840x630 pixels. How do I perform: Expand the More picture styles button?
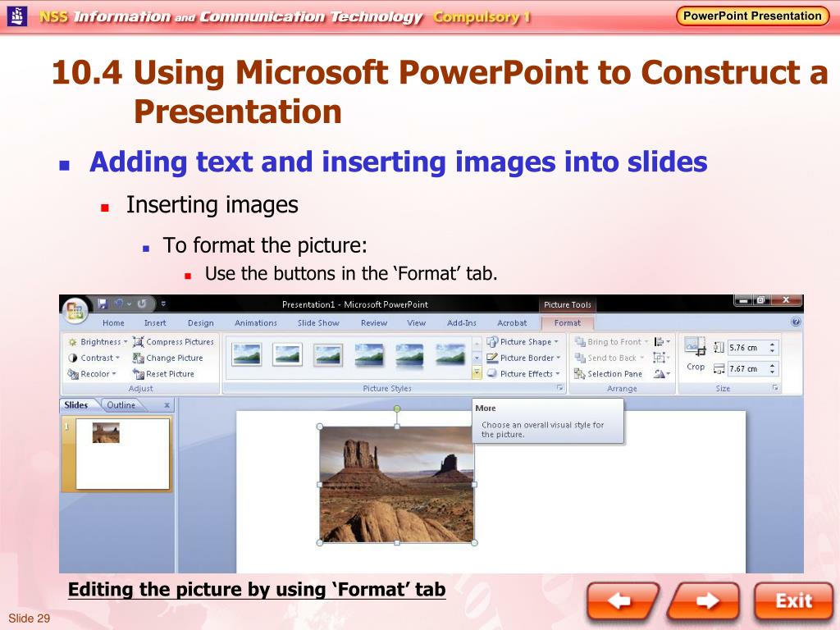point(477,373)
